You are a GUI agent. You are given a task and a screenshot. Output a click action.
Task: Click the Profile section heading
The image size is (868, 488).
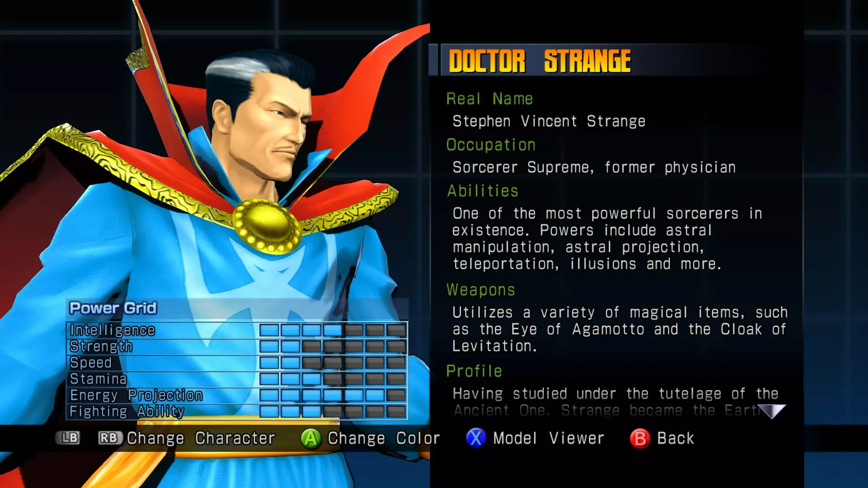click(x=474, y=371)
